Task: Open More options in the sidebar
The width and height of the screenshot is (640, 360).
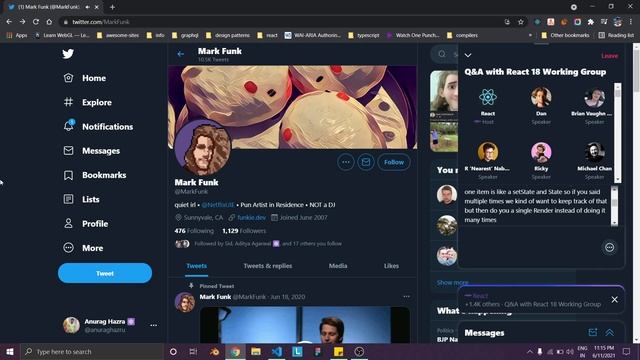Action: 83,248
